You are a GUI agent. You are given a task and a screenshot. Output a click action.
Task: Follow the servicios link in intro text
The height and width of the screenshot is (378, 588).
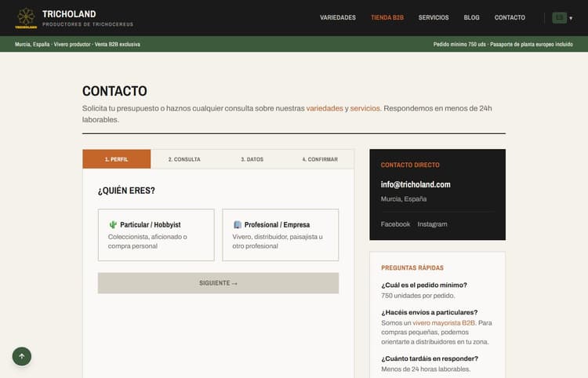pos(365,108)
